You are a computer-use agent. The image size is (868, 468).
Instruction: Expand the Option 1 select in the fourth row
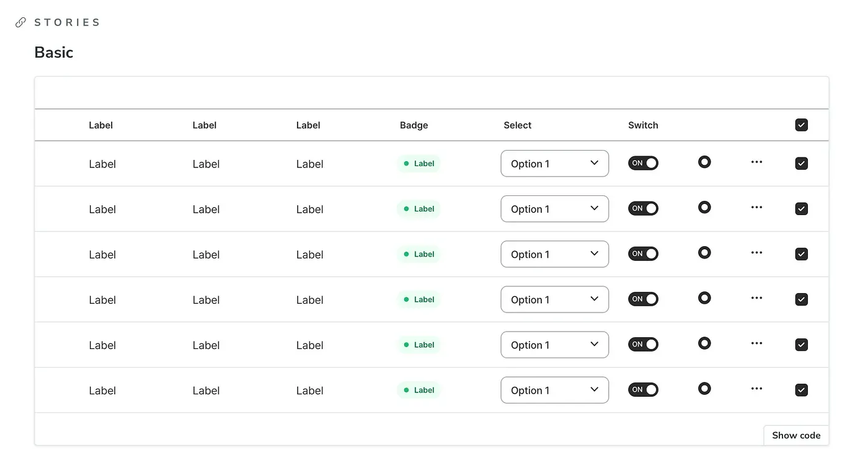555,299
